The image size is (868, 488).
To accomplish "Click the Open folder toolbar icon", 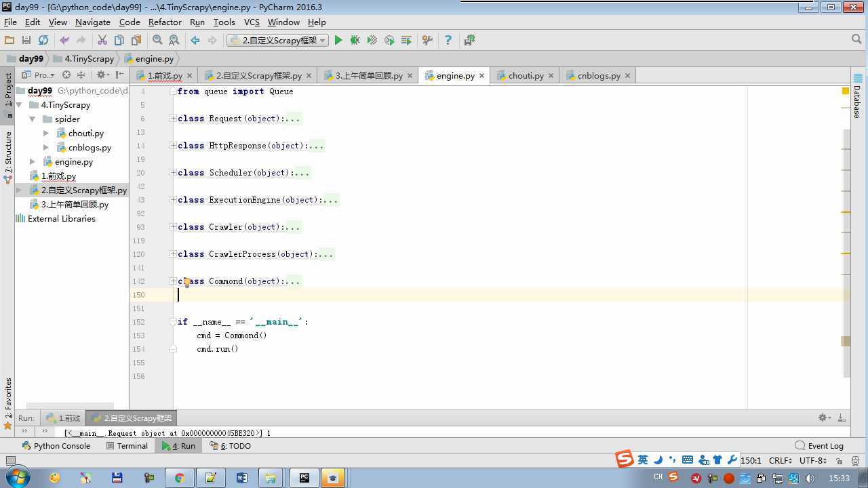I will tap(9, 41).
